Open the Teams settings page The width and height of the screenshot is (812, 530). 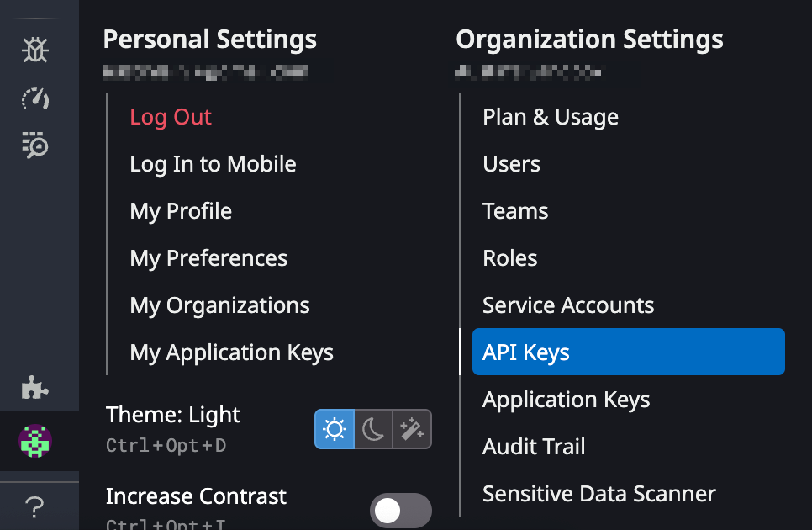coord(515,211)
